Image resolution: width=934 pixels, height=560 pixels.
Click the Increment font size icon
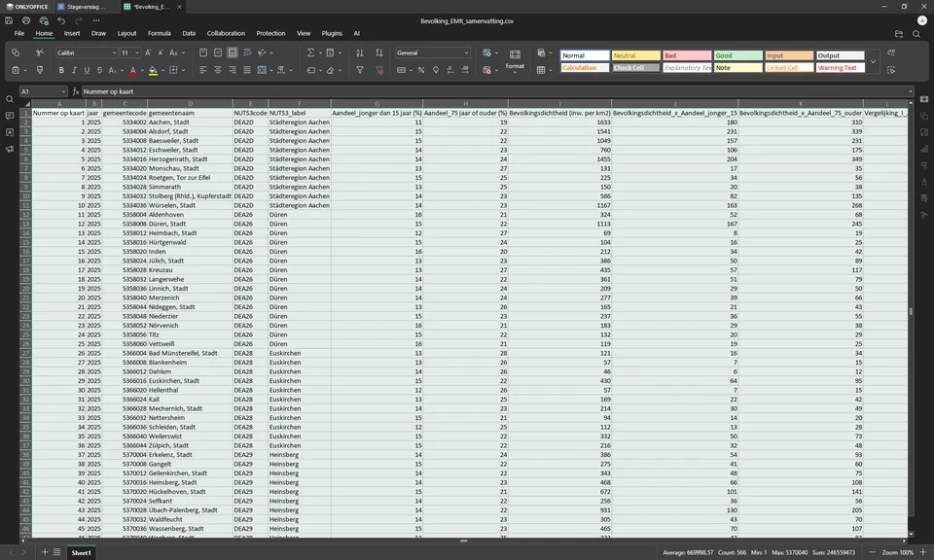click(x=148, y=52)
